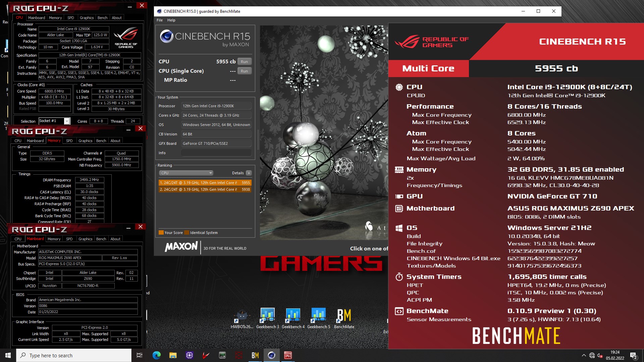Launch the Geekbench 3 desktop shortcut
The image size is (644, 362).
click(x=268, y=319)
